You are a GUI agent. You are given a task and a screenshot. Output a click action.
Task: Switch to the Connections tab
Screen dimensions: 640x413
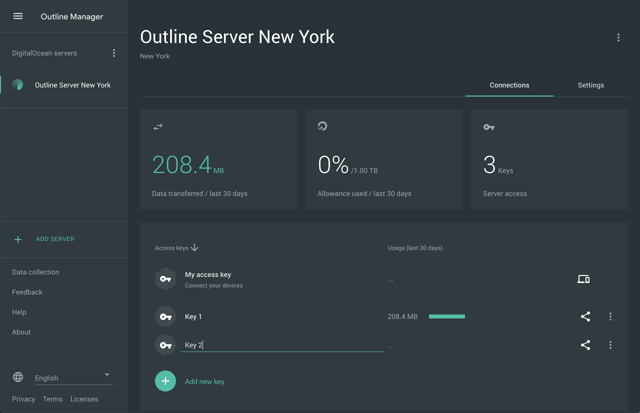coord(509,85)
